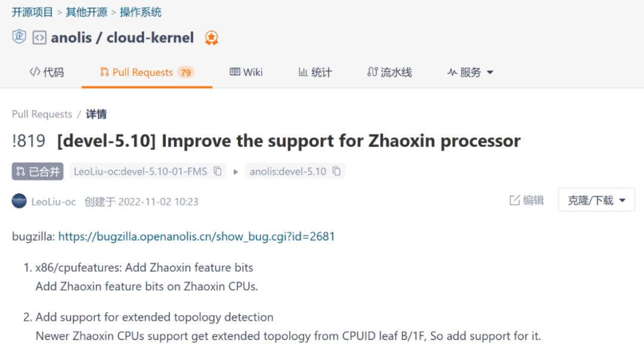644x364 pixels.
Task: Go to 开源项目 breadcrumb link
Action: click(32, 13)
